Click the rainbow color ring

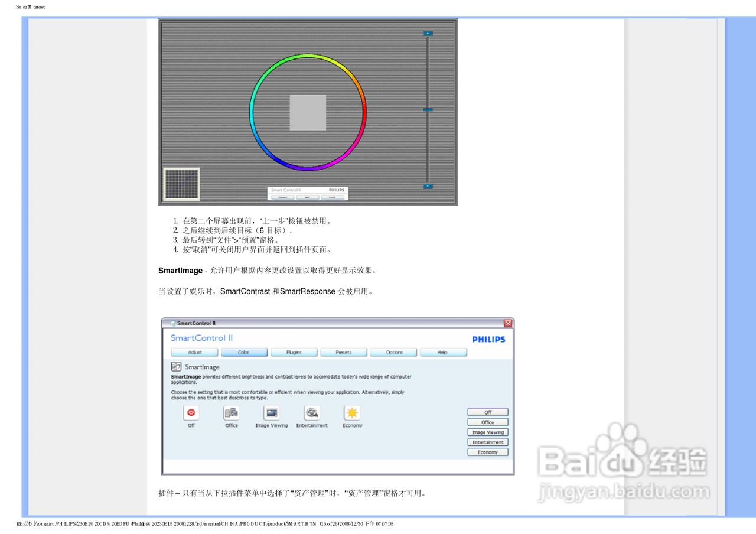tap(308, 56)
